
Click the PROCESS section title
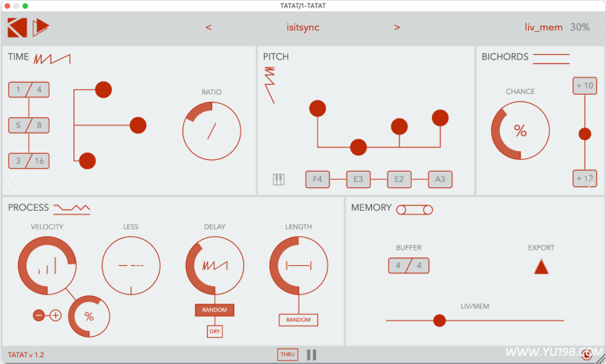click(x=29, y=207)
